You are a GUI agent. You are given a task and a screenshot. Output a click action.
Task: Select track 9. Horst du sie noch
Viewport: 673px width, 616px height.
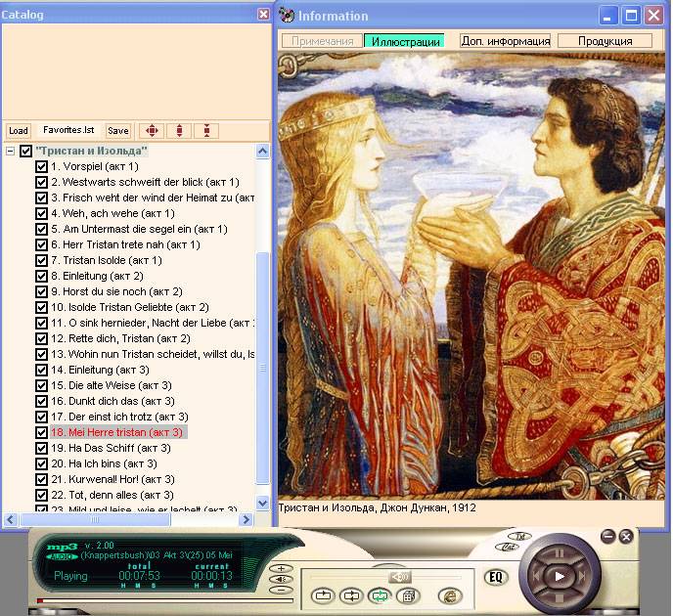coord(116,291)
